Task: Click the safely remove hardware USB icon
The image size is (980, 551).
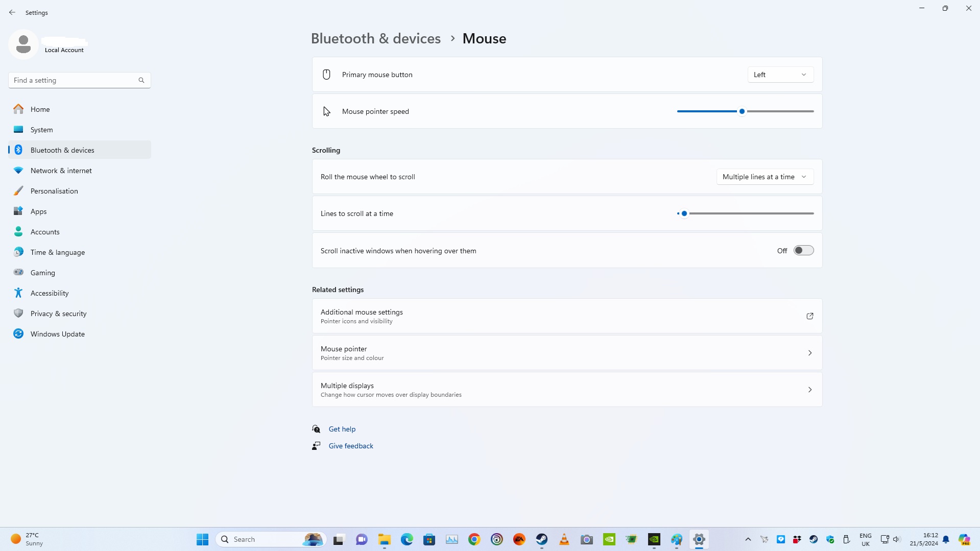Action: tap(846, 539)
